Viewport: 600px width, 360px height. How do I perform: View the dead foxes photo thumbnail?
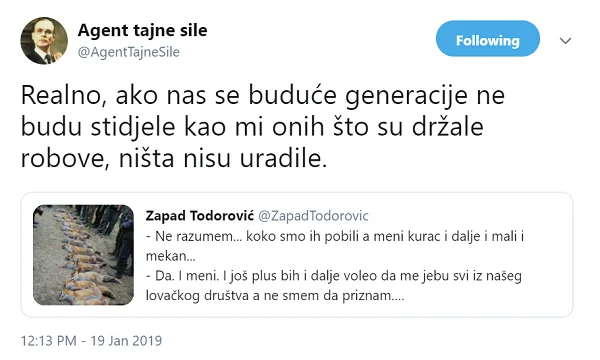(x=83, y=255)
